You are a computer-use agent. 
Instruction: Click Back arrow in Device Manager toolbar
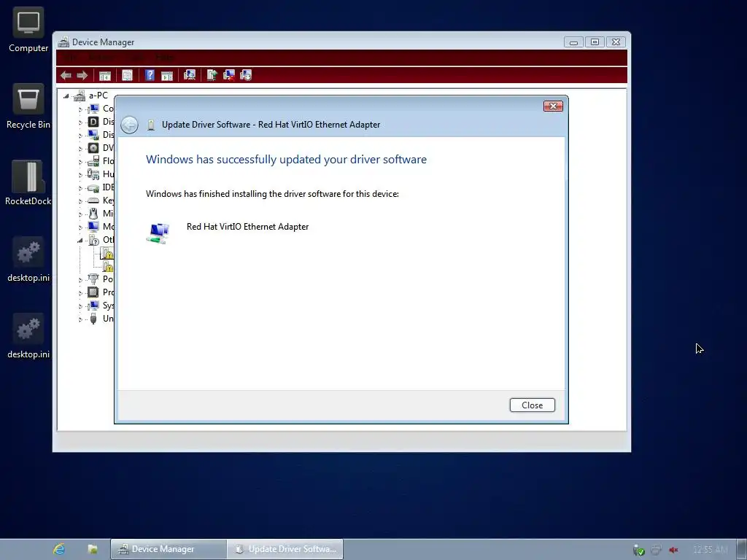point(66,75)
